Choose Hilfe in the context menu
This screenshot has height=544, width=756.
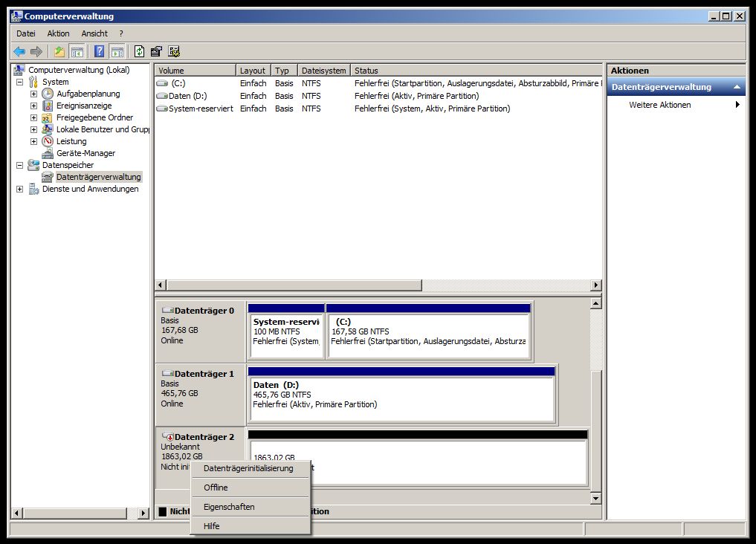pos(251,526)
